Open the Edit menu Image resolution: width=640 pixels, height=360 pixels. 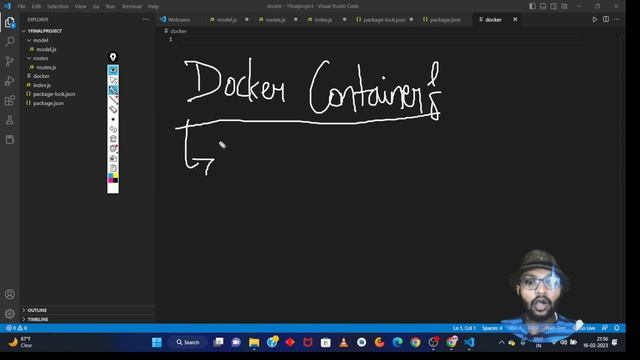[x=36, y=6]
